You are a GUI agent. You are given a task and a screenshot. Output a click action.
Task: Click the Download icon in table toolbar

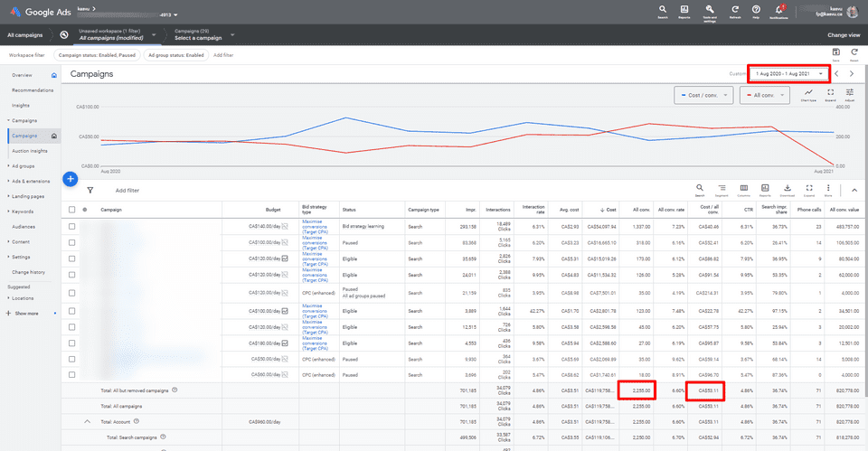tap(787, 189)
